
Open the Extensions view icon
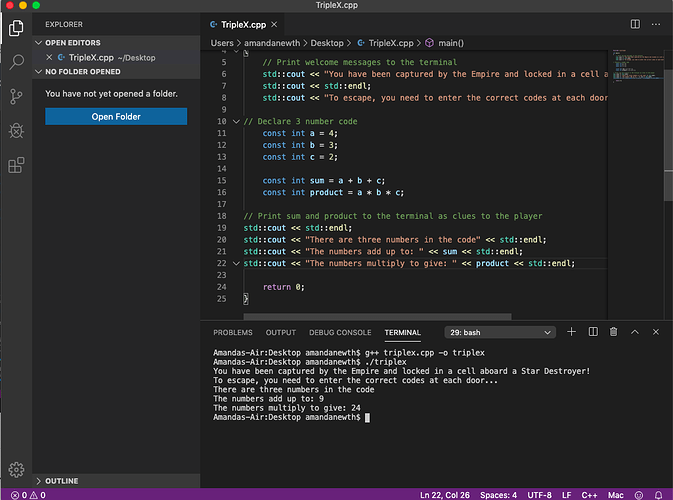click(16, 165)
